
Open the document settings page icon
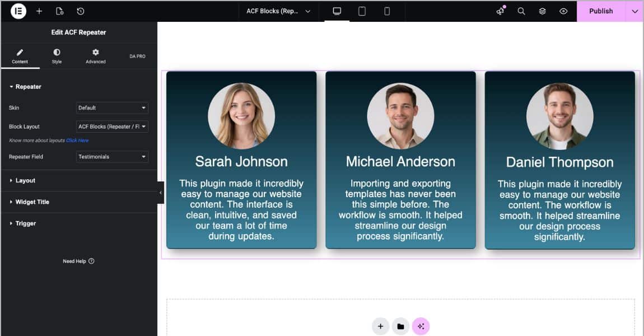coord(59,11)
